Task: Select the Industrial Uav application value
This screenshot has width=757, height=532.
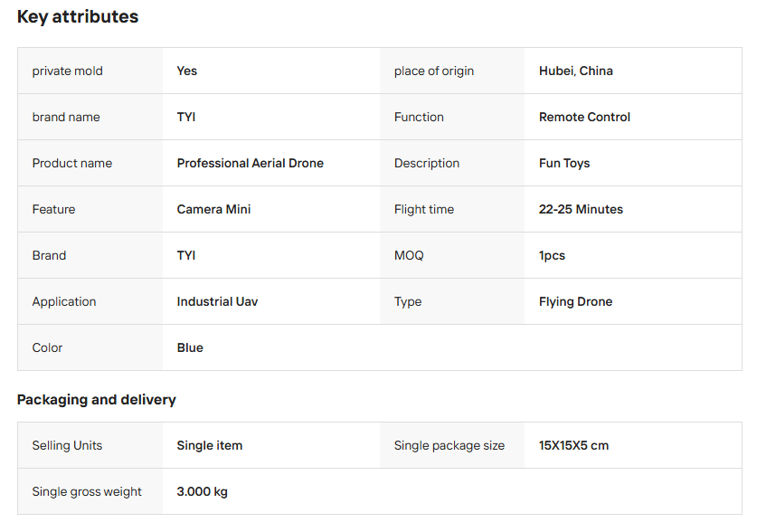Action: tap(217, 302)
